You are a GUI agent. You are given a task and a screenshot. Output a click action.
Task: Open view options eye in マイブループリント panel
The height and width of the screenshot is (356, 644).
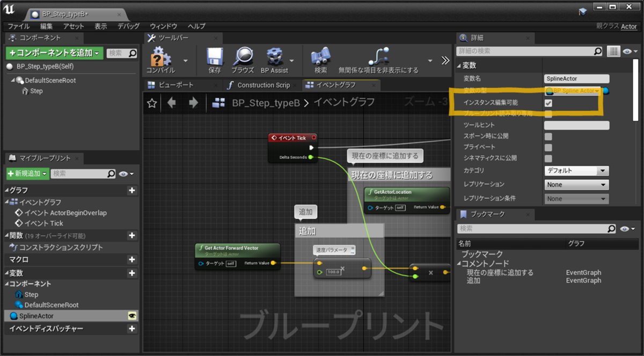(127, 174)
